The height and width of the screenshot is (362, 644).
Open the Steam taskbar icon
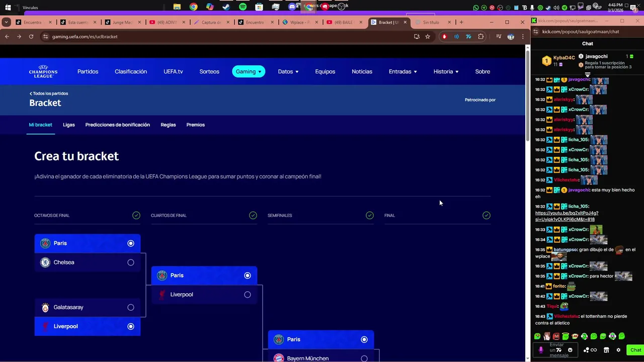coord(226,7)
